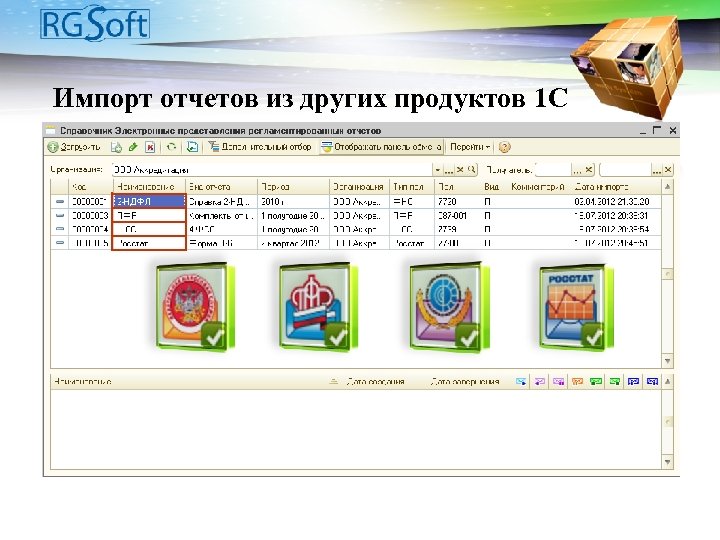The height and width of the screenshot is (540, 720).
Task: Click the light-blue envelope with arrow icon
Action: [x=521, y=381]
